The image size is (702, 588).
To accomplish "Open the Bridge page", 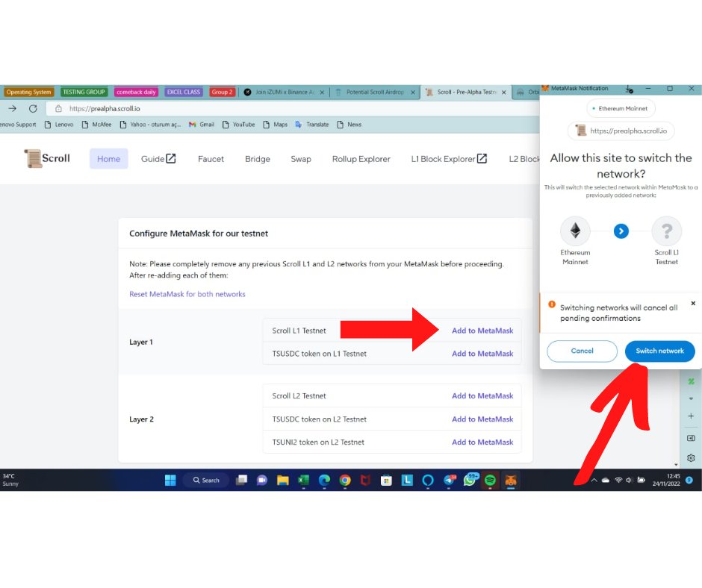I will [x=258, y=159].
